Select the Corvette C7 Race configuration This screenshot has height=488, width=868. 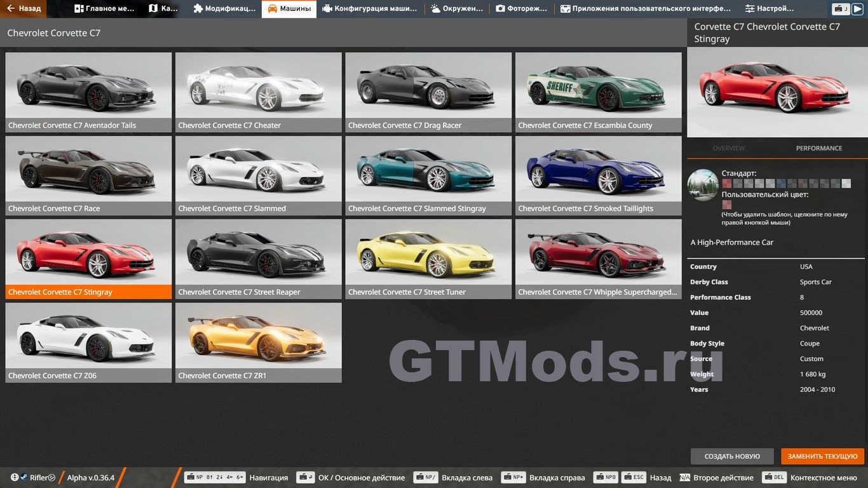(x=88, y=175)
